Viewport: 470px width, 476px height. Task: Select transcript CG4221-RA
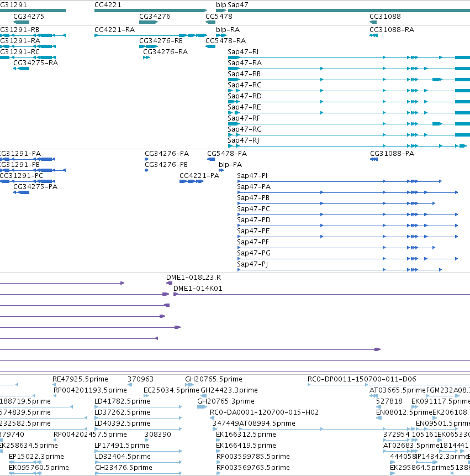[x=115, y=30]
